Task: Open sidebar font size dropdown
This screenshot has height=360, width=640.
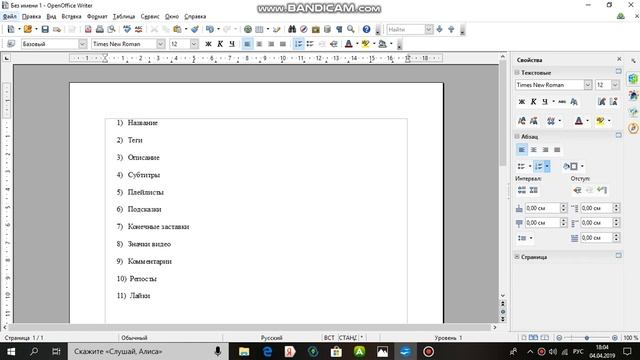Action: [x=615, y=85]
